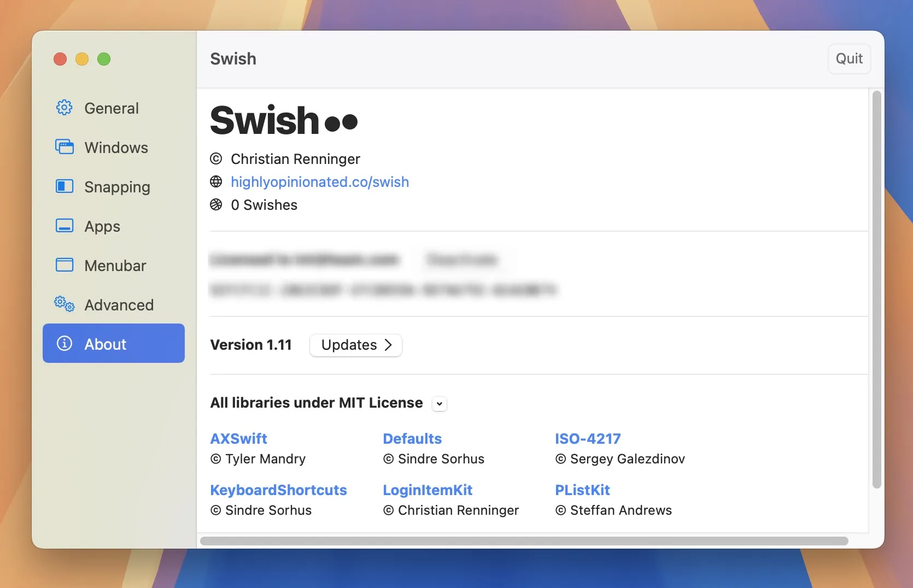Open the ISO-4217 library link
Image resolution: width=913 pixels, height=588 pixels.
tap(588, 439)
